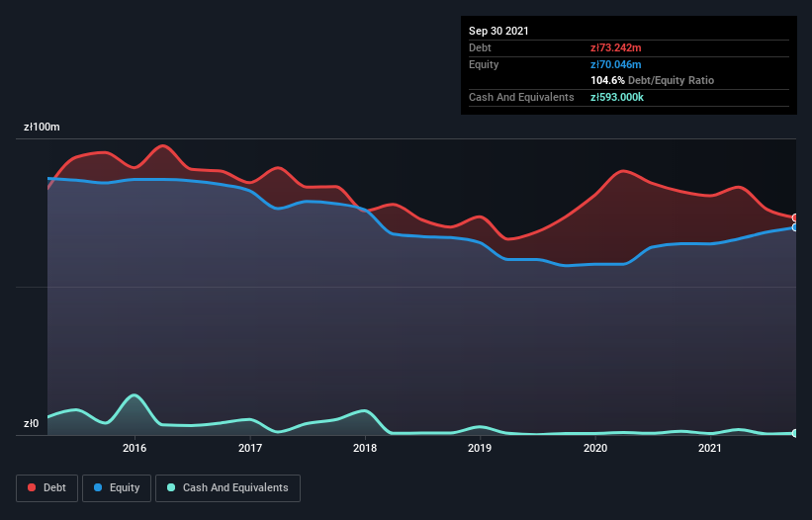Toggle the Debt legend button
Screen dimensions: 812x520
(x=47, y=488)
